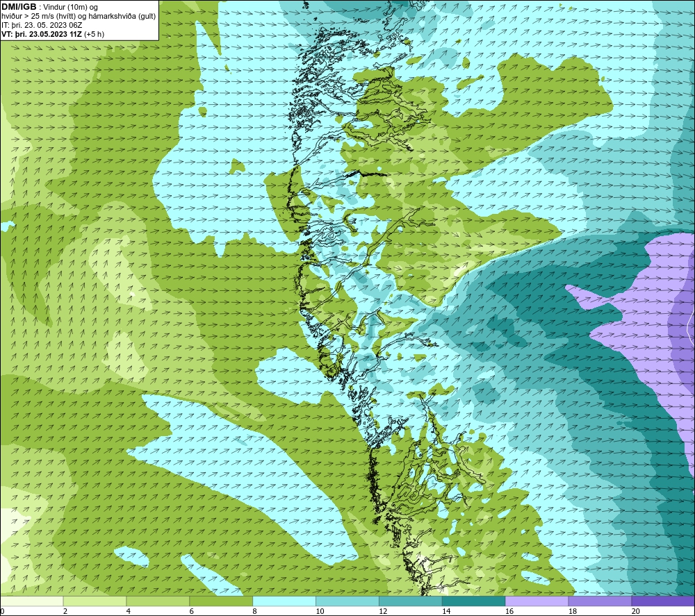Image resolution: width=695 pixels, height=616 pixels.
Task: Click the legend scale number 6
Action: click(x=192, y=611)
